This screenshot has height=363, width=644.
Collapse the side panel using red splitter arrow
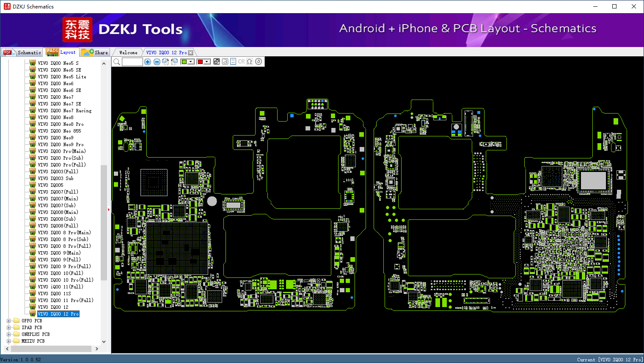coord(109,210)
